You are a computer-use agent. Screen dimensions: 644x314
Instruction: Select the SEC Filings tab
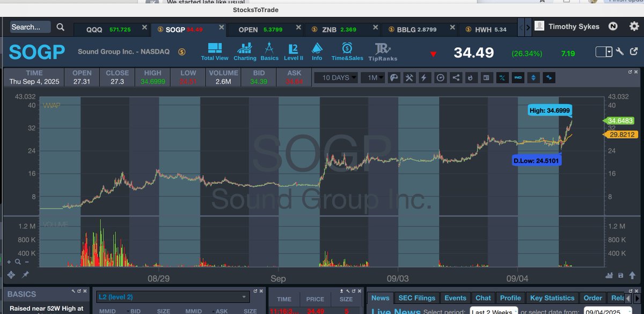[417, 298]
